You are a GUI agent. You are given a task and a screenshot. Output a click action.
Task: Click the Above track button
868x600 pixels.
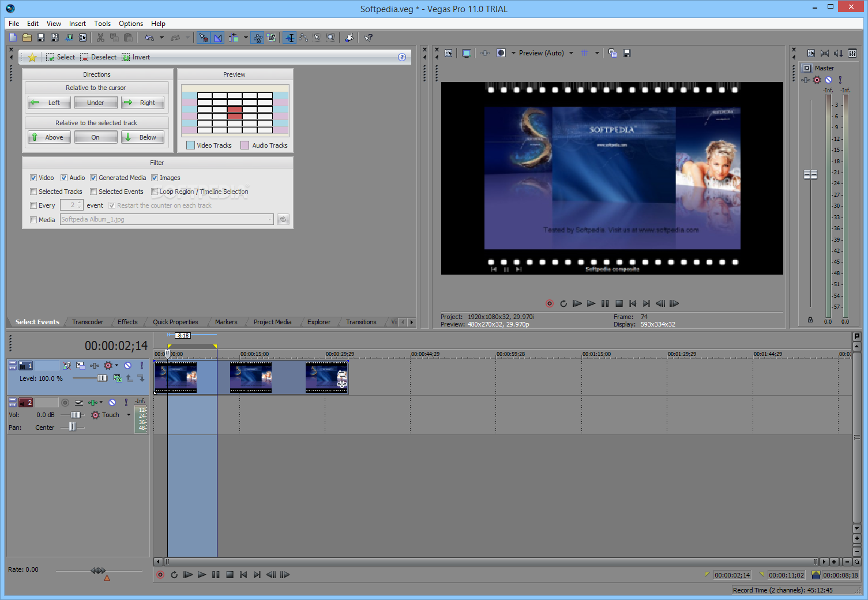point(49,137)
